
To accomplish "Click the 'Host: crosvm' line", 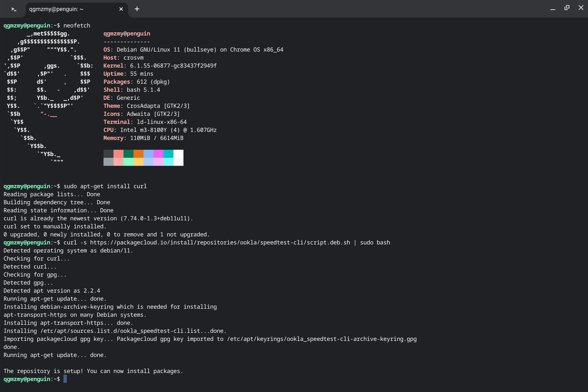I will [x=123, y=57].
